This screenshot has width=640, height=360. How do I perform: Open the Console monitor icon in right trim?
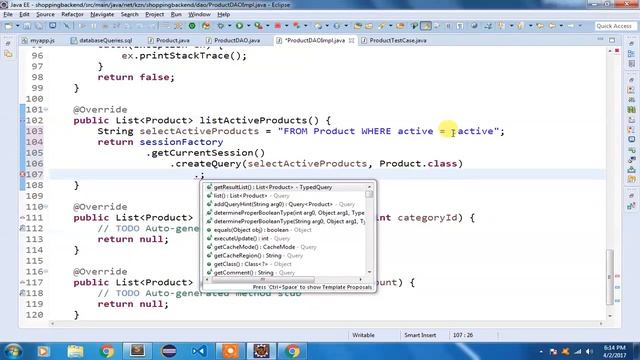[x=631, y=139]
